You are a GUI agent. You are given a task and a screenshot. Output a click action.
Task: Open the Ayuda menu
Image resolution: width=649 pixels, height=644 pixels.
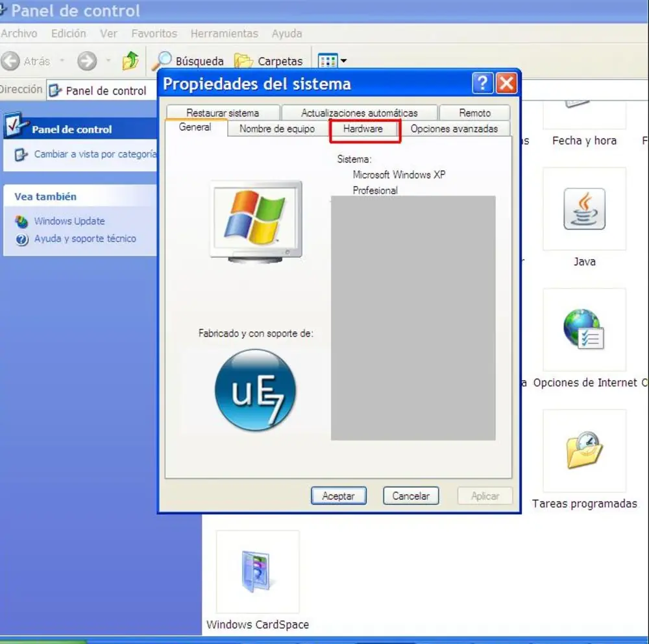tap(287, 34)
